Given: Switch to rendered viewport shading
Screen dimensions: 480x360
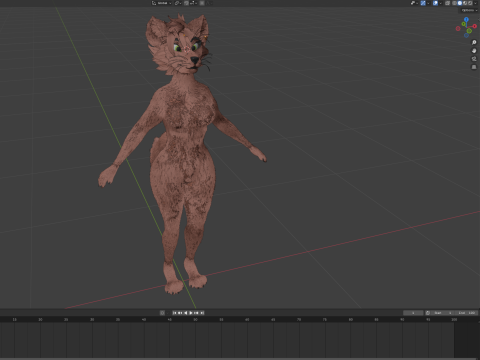Looking at the screenshot, I should click(470, 3).
